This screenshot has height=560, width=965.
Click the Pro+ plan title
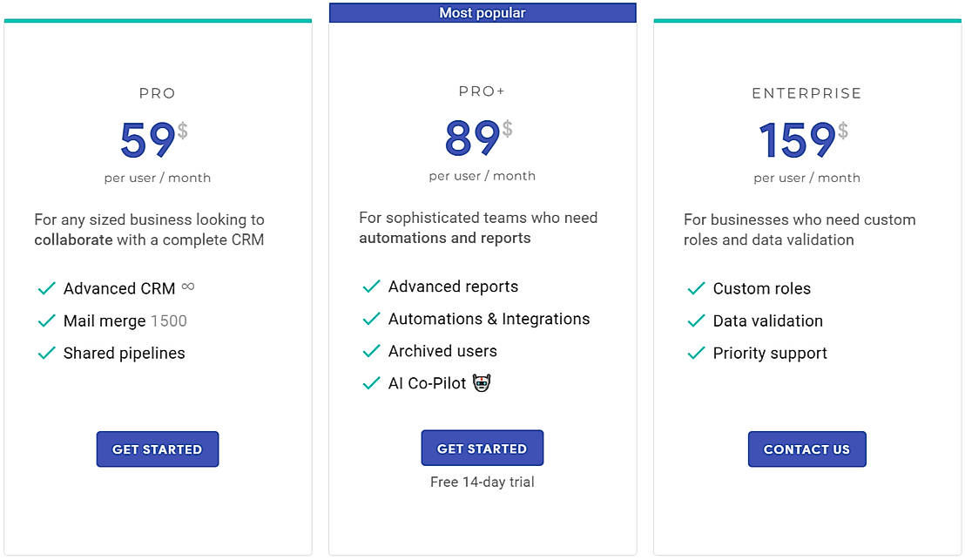tap(483, 91)
